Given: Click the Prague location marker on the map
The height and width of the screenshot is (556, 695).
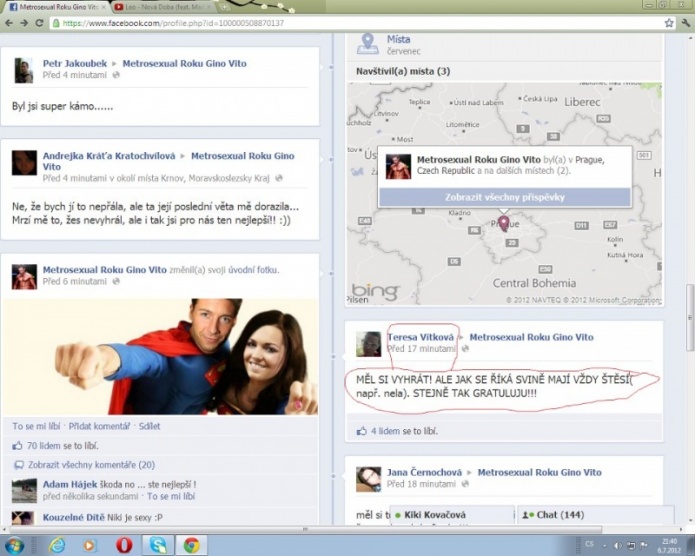Looking at the screenshot, I should pos(503,224).
